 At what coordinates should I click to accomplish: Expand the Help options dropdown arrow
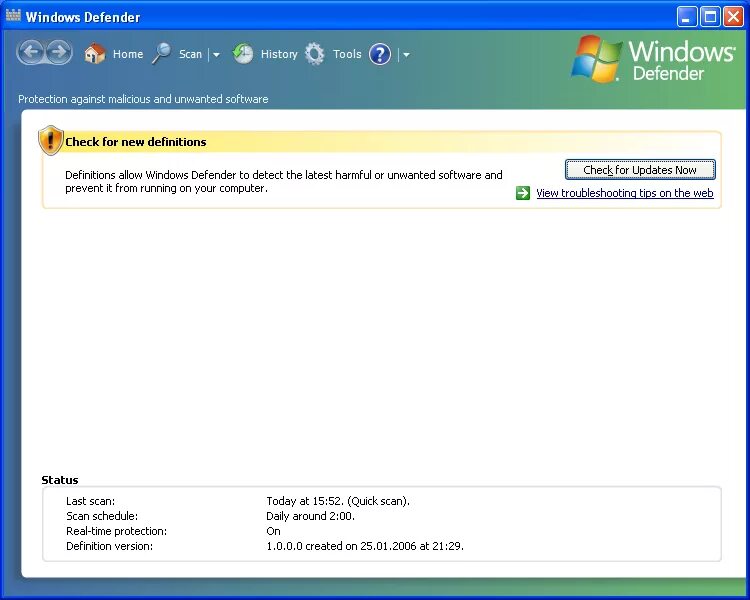[x=406, y=55]
